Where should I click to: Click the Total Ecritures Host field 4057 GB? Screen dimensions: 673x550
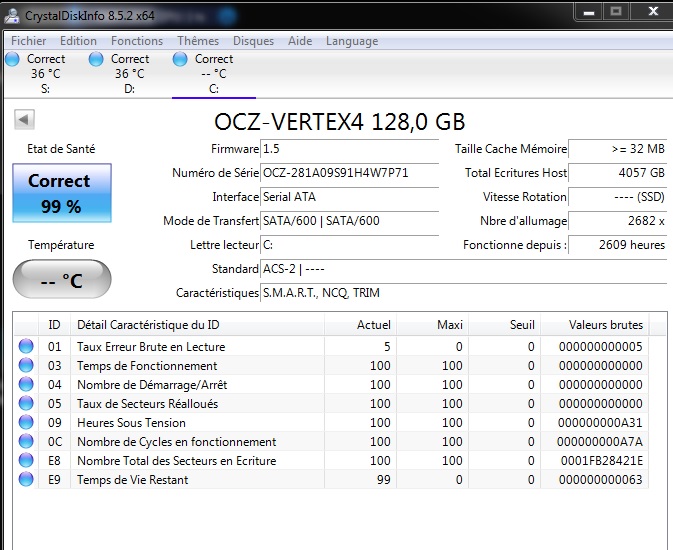[x=618, y=173]
